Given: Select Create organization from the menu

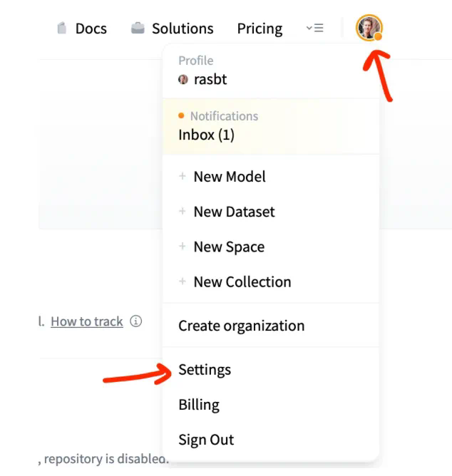Looking at the screenshot, I should (241, 326).
